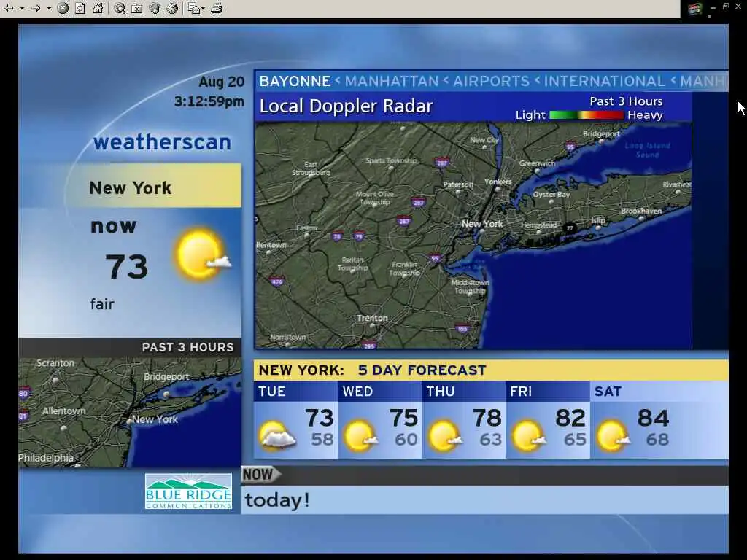This screenshot has height=560, width=747.
Task: Click Saturday's high temperature 84
Action: [653, 418]
